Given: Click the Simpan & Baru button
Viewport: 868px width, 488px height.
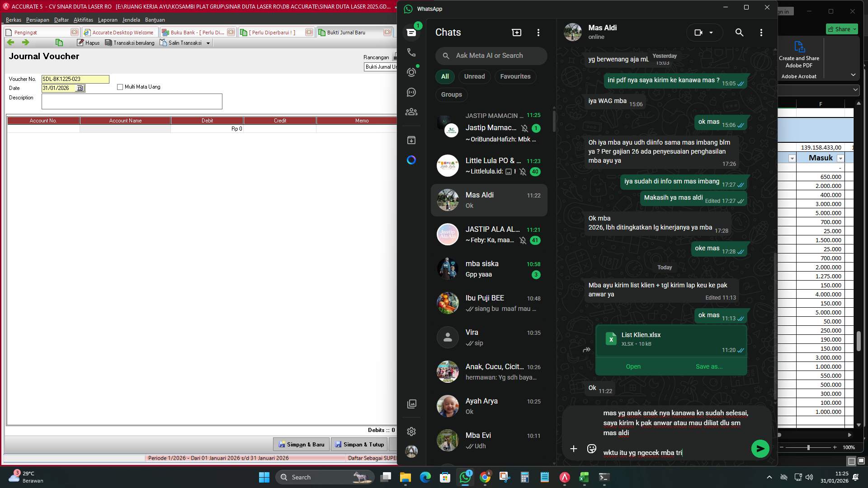Looking at the screenshot, I should click(x=301, y=444).
